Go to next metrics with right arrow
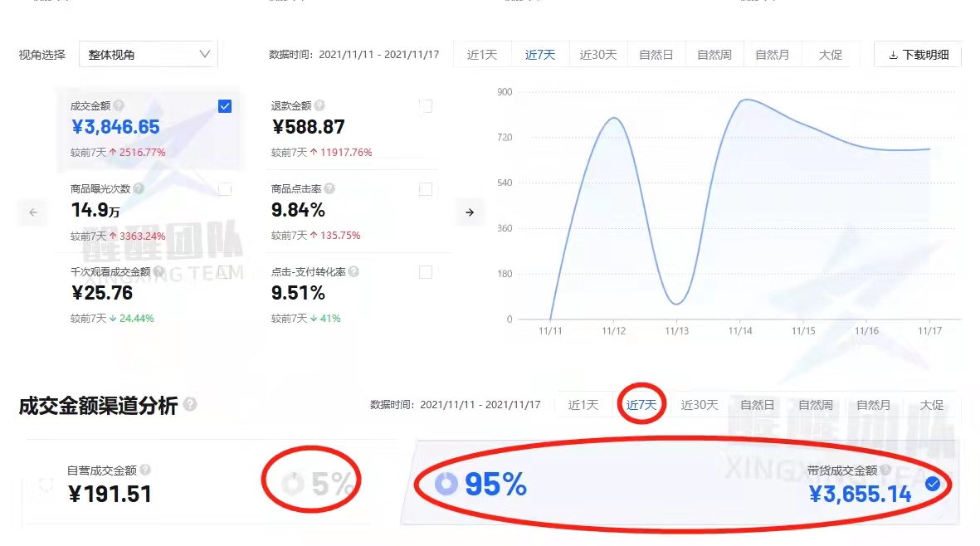Screen dimensions: 980x546 pos(470,212)
